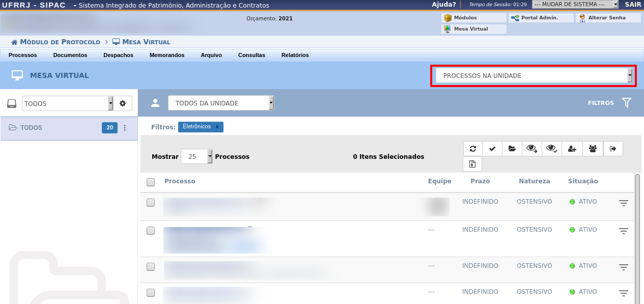Check the first process row checkbox

(x=151, y=203)
